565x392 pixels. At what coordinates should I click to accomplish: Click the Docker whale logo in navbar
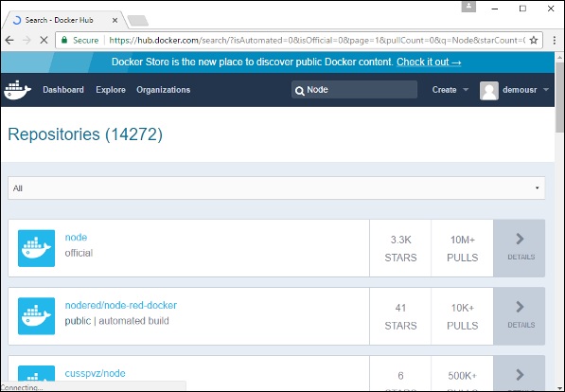[x=17, y=90]
